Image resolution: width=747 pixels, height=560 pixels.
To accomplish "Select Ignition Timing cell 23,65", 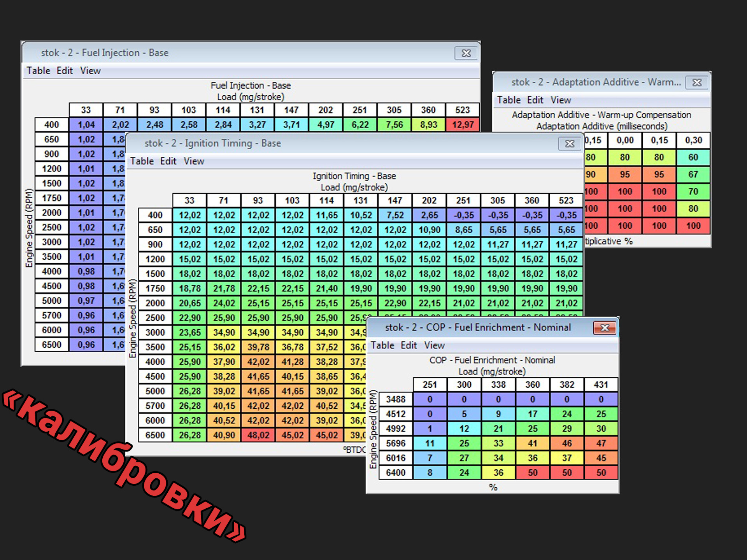I will point(189,332).
